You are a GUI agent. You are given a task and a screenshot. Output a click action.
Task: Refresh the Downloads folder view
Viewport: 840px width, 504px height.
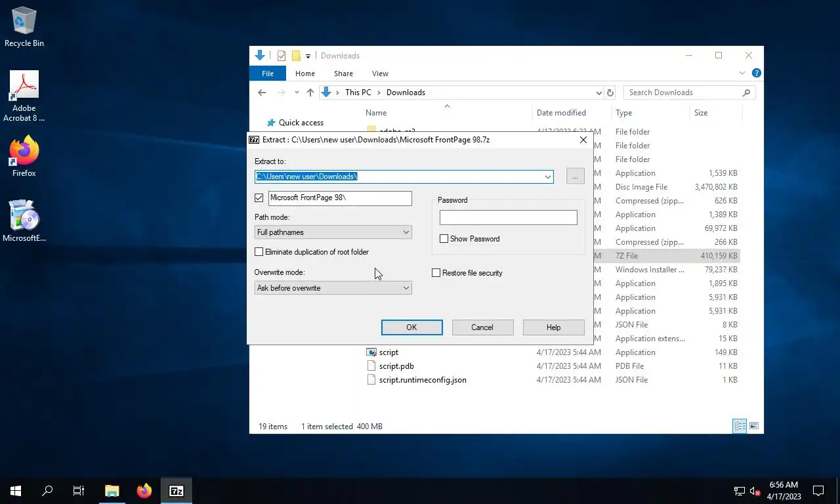610,93
